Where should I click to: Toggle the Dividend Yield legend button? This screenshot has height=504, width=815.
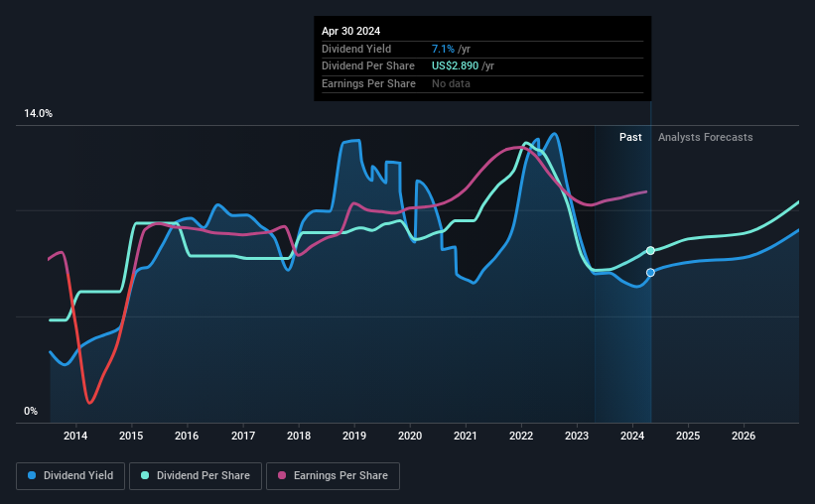click(70, 476)
